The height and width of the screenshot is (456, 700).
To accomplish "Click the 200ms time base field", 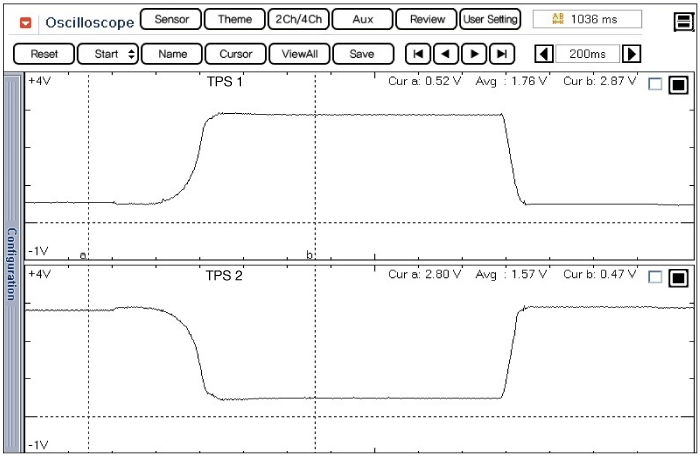I will tap(588, 54).
